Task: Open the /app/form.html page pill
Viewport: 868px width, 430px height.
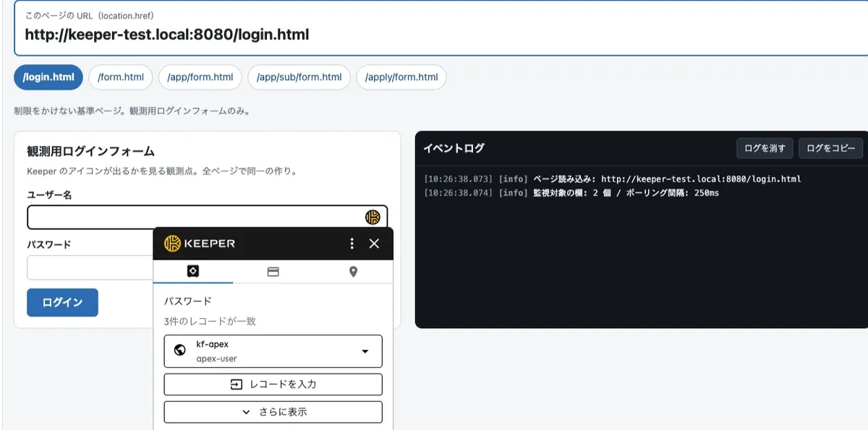Action: 200,77
